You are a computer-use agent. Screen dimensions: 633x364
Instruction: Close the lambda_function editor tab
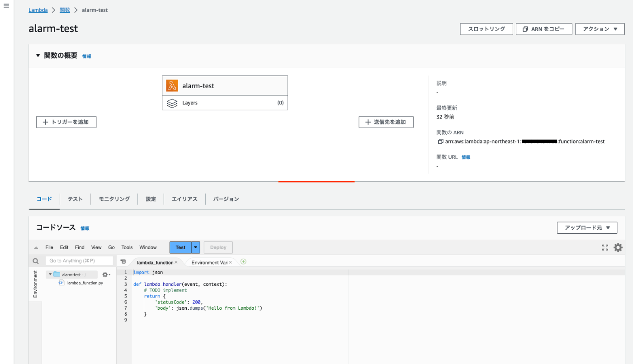pos(176,262)
